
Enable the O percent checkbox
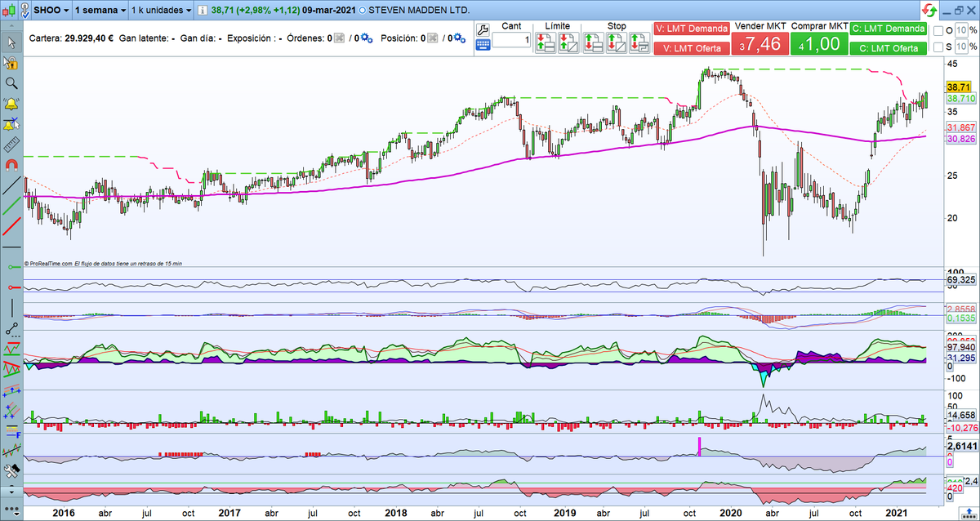[x=938, y=31]
